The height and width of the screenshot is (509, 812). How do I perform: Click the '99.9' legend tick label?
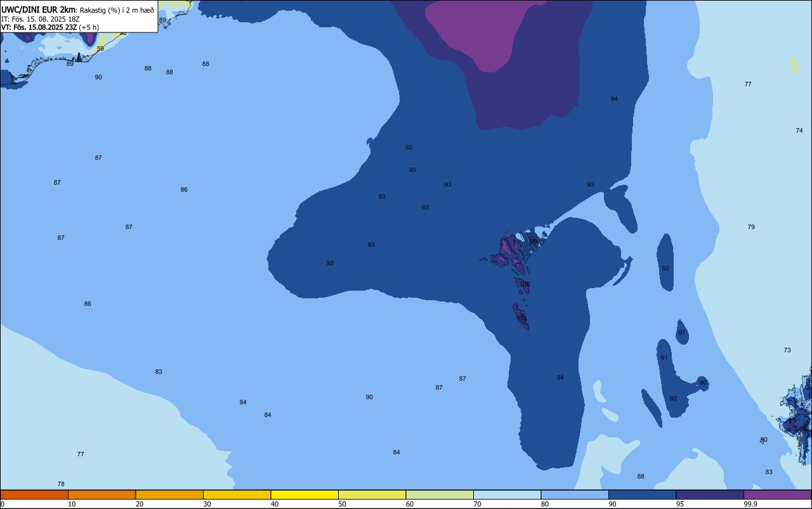click(750, 504)
